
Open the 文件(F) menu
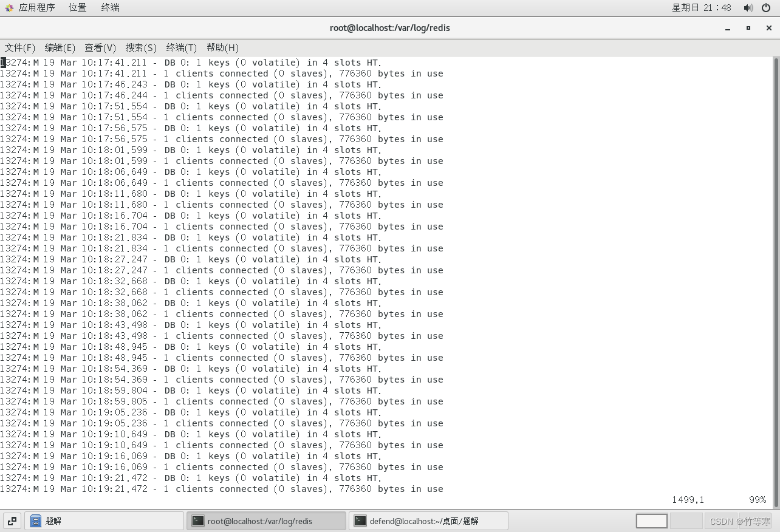20,47
